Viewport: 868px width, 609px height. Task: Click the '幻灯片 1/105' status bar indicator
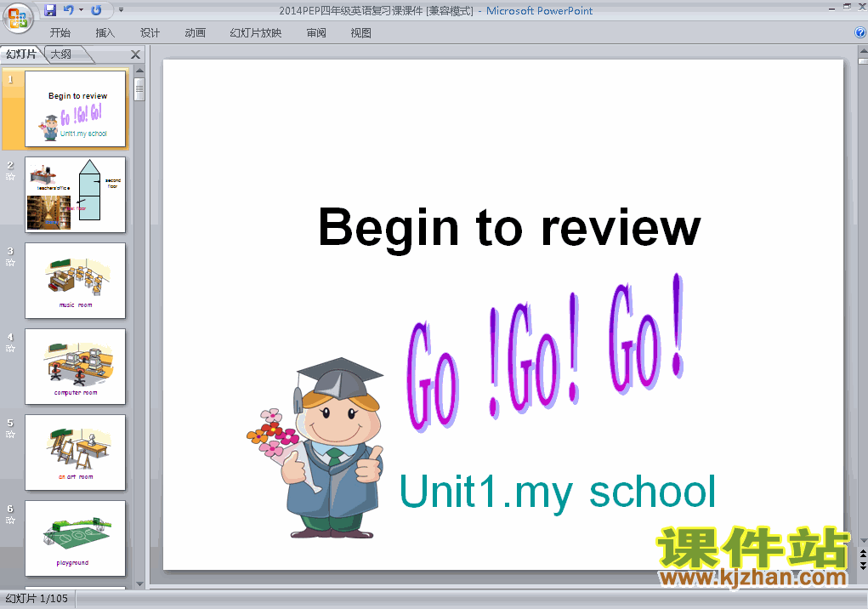point(37,599)
